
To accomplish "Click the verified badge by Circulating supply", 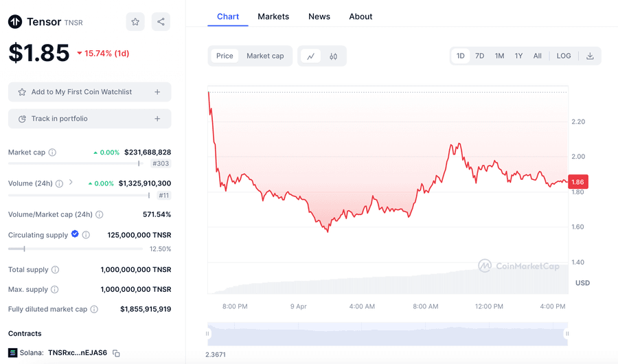I will point(75,235).
